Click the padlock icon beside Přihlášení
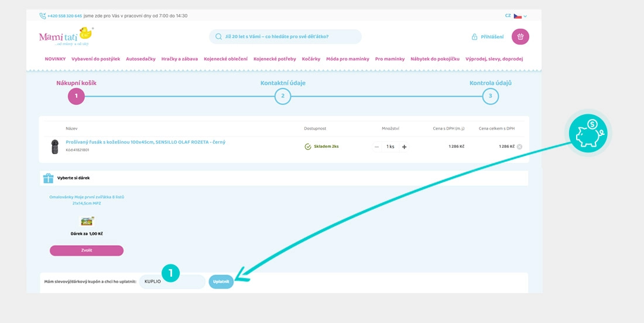Image resolution: width=644 pixels, height=323 pixels. [474, 37]
